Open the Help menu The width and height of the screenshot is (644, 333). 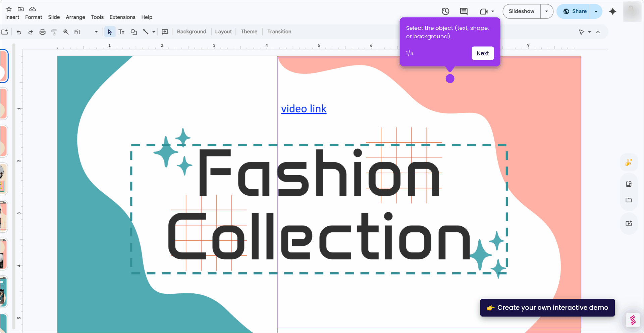(x=147, y=17)
